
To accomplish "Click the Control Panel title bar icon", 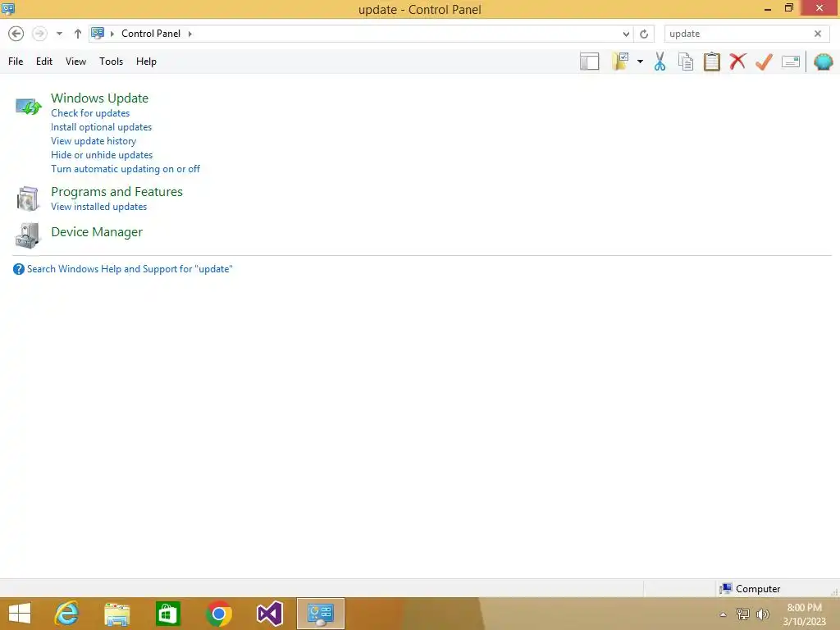I will (8, 8).
